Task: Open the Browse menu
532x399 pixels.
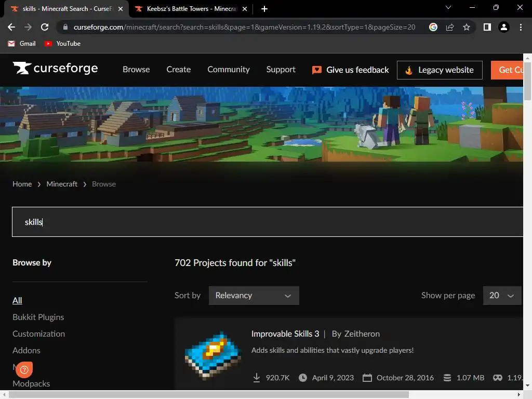Action: (x=136, y=70)
